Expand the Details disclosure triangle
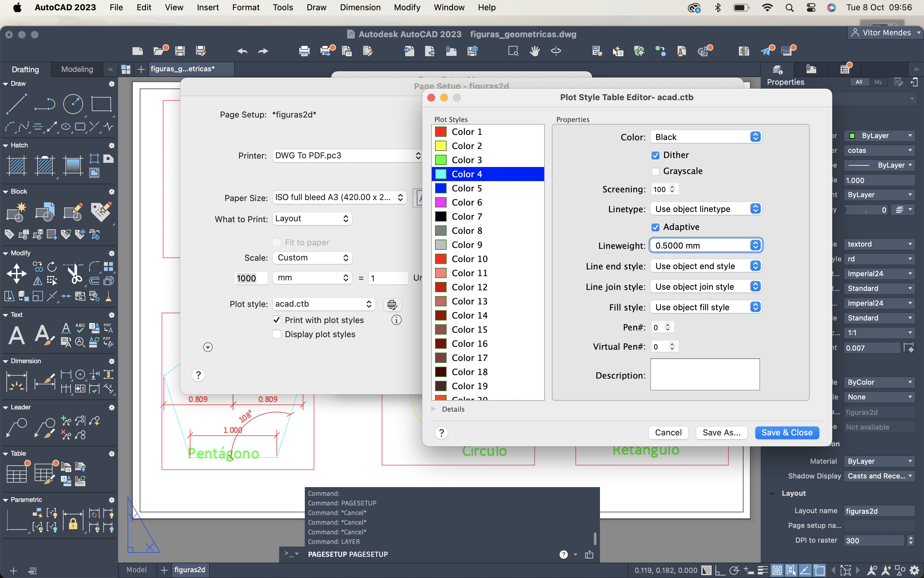This screenshot has height=578, width=924. click(434, 409)
